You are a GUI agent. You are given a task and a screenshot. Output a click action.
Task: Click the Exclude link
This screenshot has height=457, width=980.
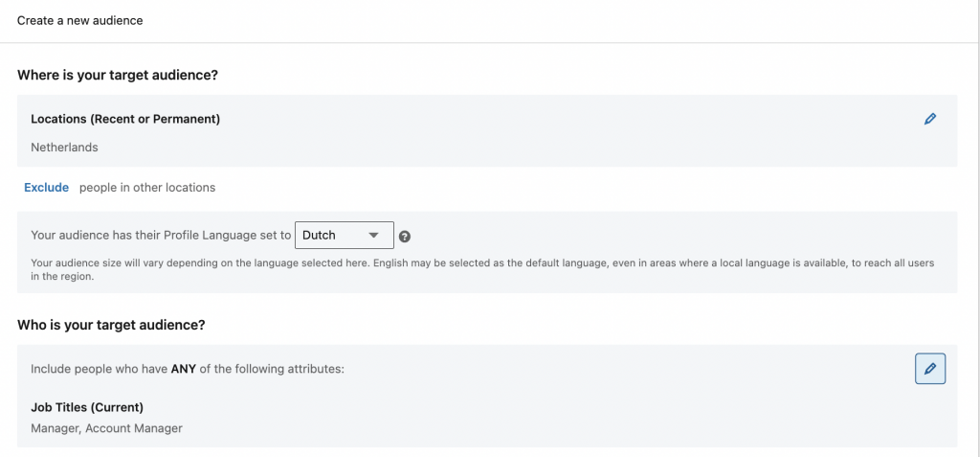pyautogui.click(x=46, y=188)
